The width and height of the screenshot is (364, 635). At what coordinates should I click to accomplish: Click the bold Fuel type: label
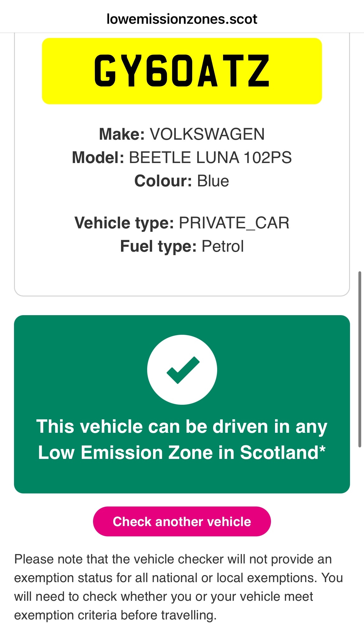point(158,246)
